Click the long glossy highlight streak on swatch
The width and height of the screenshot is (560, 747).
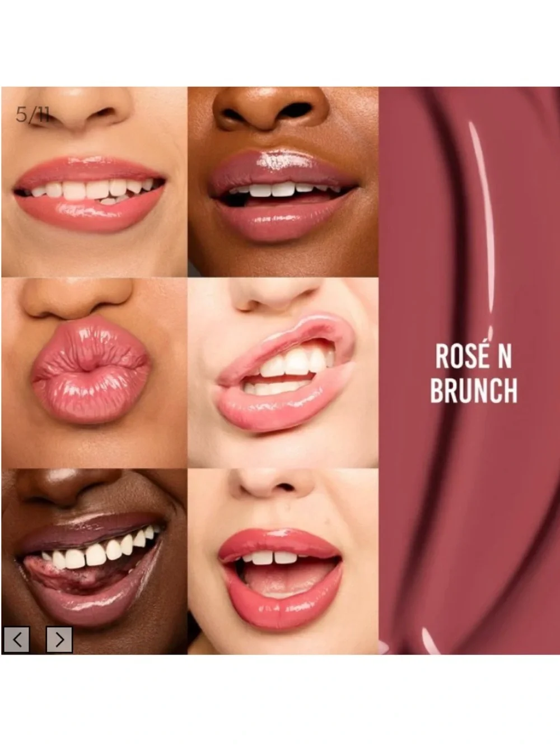[483, 224]
